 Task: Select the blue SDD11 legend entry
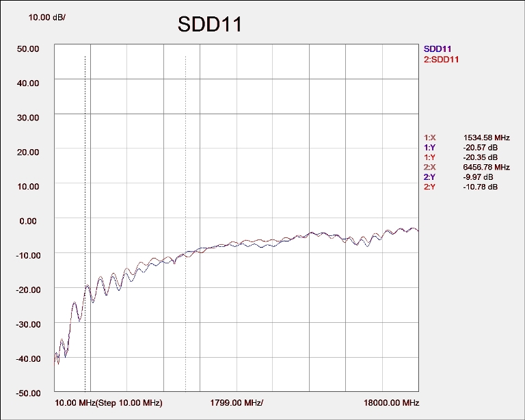[x=437, y=49]
